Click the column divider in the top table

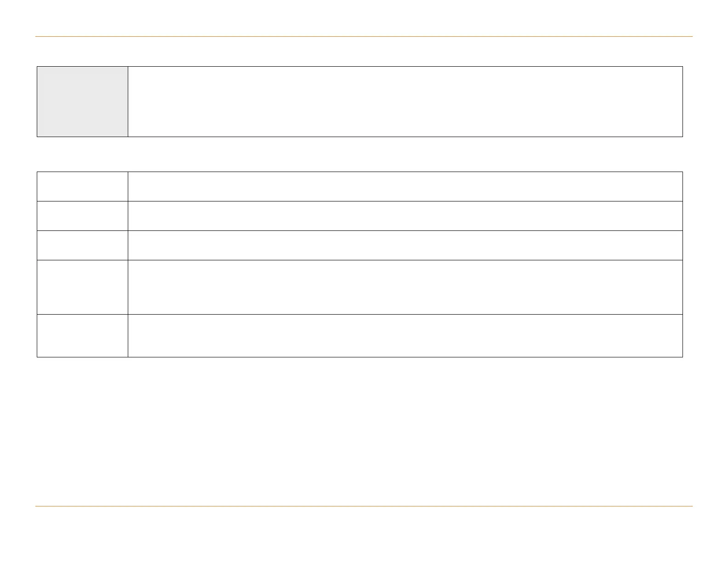[x=128, y=102]
